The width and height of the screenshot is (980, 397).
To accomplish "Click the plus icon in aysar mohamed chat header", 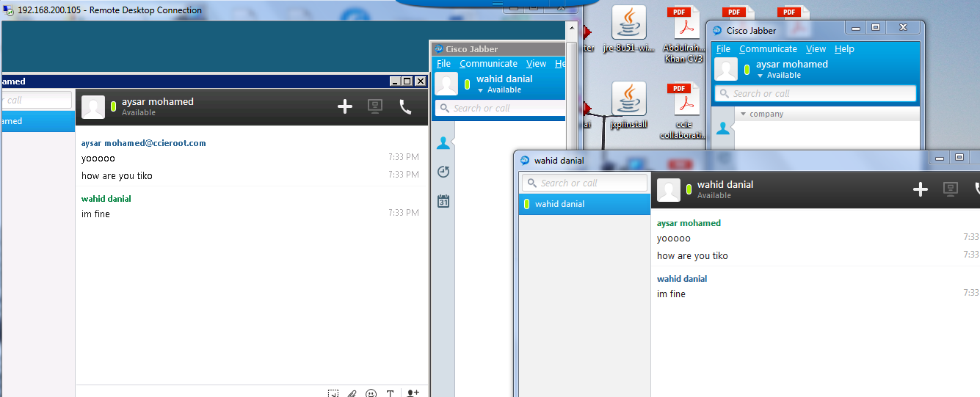I will (345, 107).
